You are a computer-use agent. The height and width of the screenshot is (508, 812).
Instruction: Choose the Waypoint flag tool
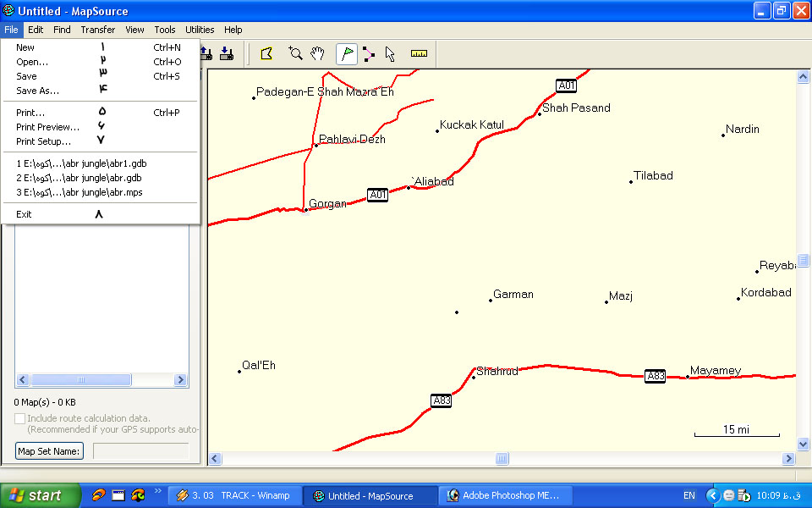coord(347,54)
